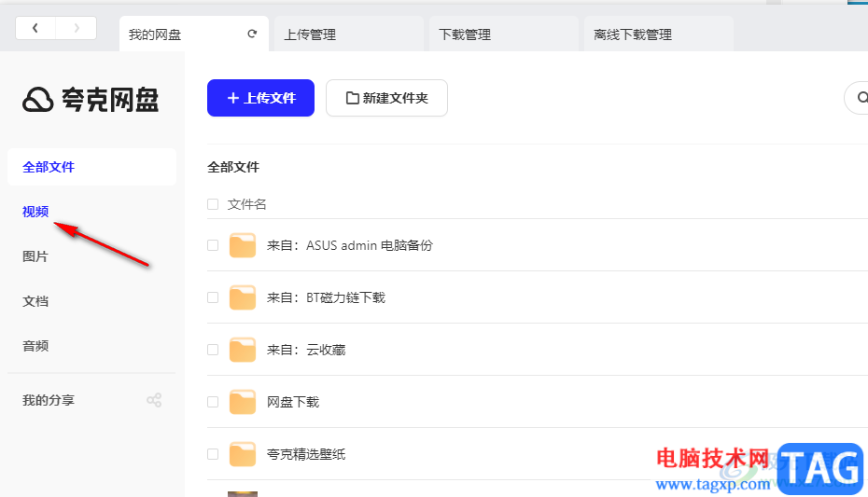
Task: Switch to the 下载管理 tab
Action: pyautogui.click(x=504, y=35)
